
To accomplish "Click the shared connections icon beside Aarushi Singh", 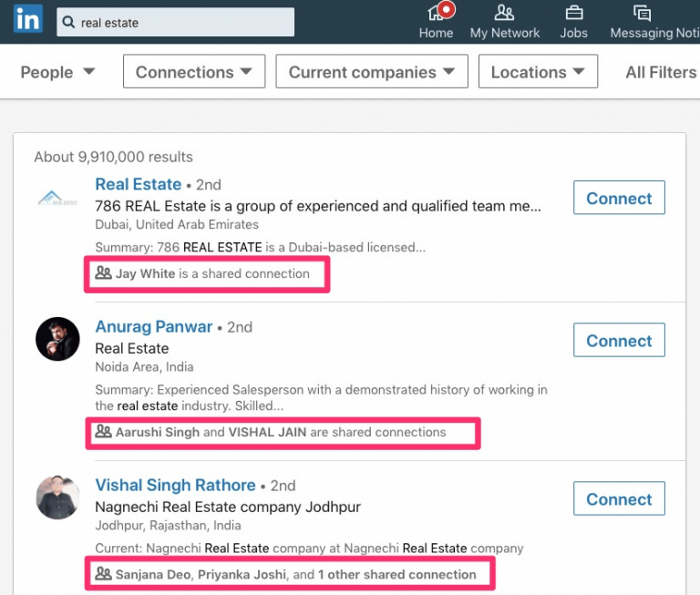I will pos(104,431).
